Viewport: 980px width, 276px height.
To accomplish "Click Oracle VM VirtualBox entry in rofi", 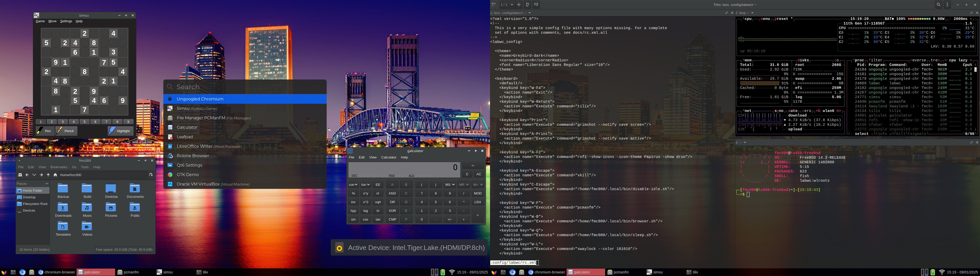I will pyautogui.click(x=245, y=184).
